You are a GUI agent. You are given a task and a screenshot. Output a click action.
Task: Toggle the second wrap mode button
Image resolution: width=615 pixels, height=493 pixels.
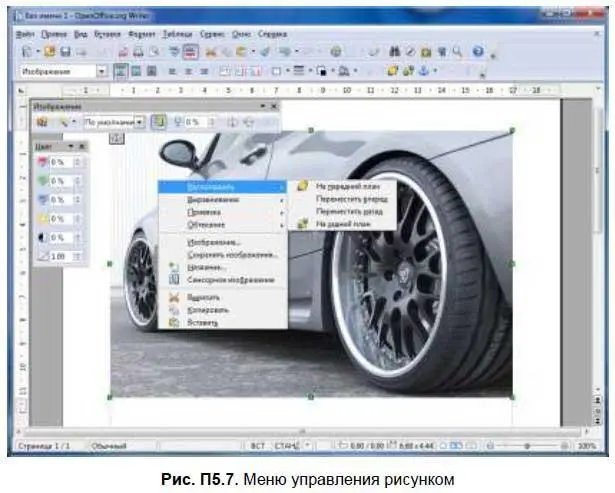click(136, 71)
